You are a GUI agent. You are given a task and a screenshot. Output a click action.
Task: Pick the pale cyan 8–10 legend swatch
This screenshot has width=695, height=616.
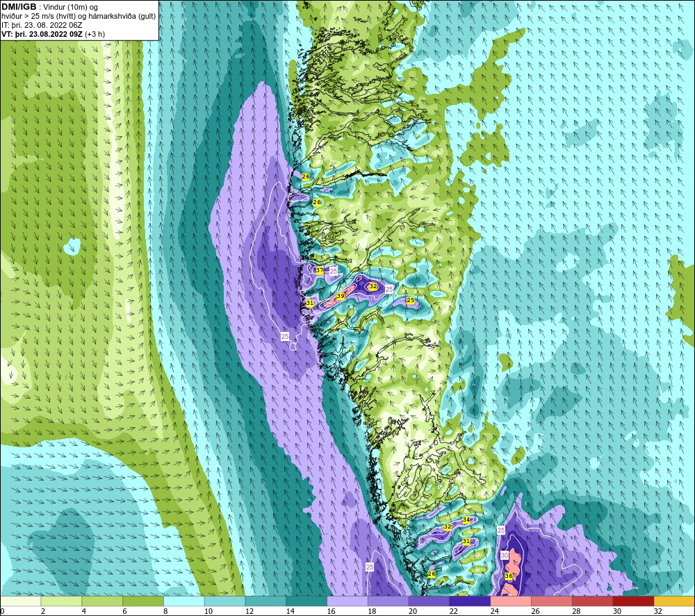point(184,601)
